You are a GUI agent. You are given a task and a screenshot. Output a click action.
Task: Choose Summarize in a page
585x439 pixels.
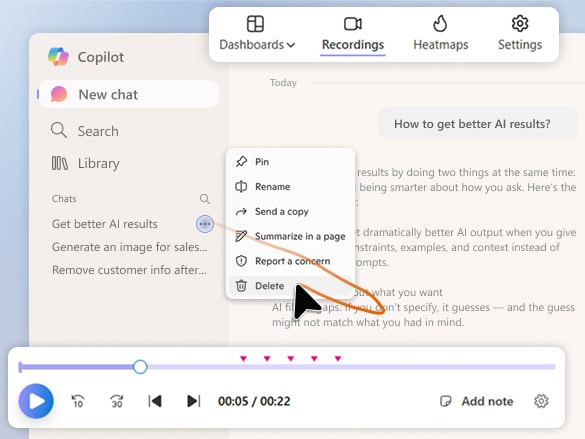[291, 236]
